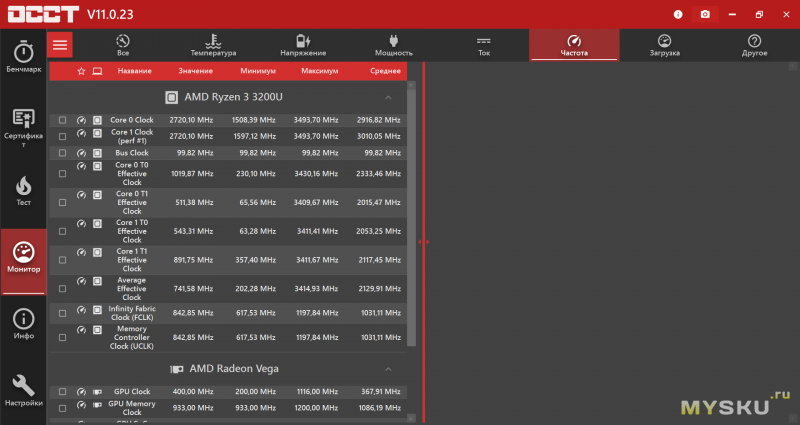Toggle the red hamburger menu button
This screenshot has height=425, width=800.
coord(60,45)
